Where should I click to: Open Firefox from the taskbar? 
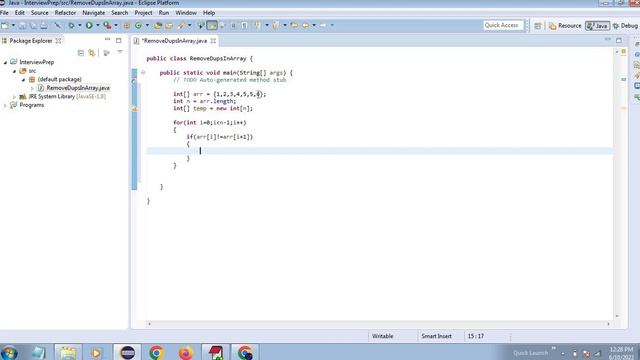186,352
